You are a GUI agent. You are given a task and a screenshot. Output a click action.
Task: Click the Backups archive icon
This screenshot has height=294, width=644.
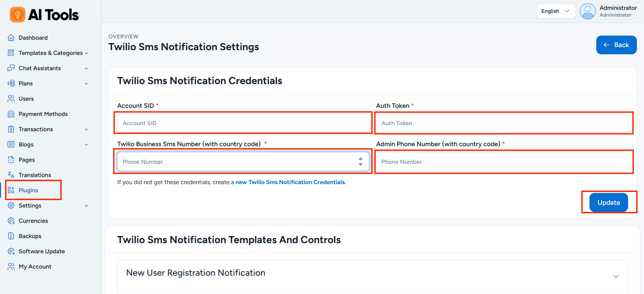click(x=11, y=236)
